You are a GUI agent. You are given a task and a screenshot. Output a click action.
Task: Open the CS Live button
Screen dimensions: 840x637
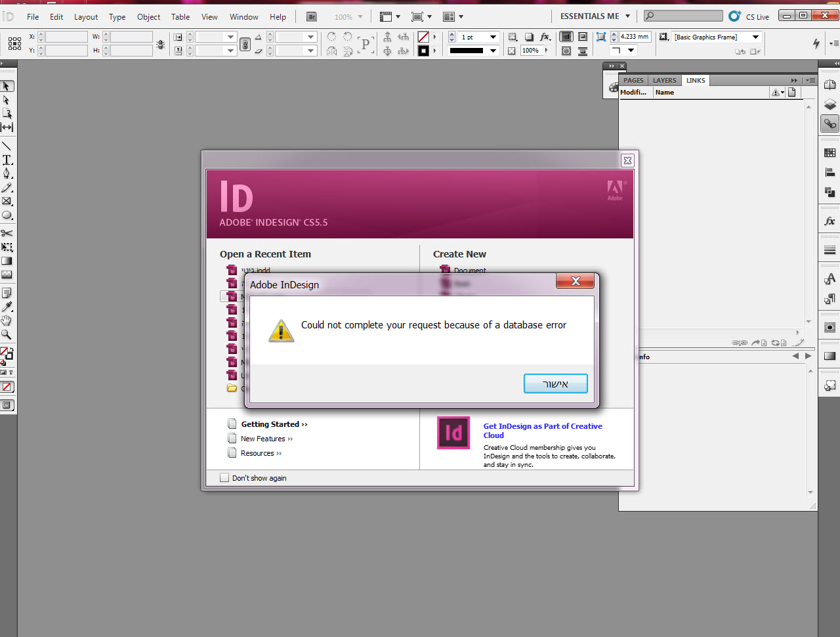(x=748, y=16)
